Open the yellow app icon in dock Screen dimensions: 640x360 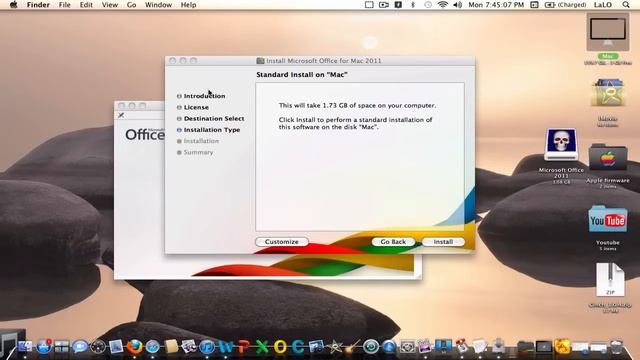coord(562,347)
